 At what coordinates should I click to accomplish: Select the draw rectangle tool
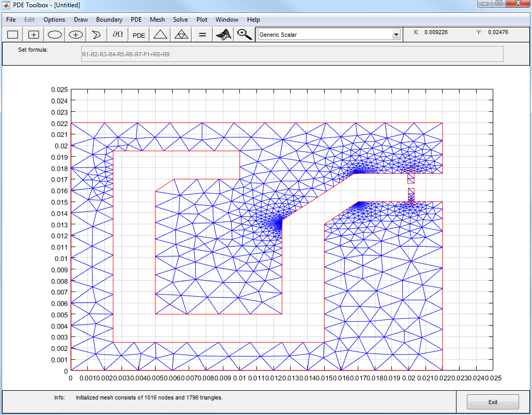[13, 35]
